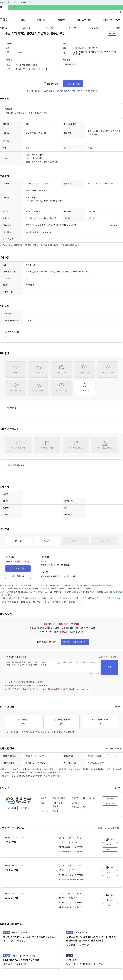Select the 자녀 학자금 지원 icon

coord(107,369)
